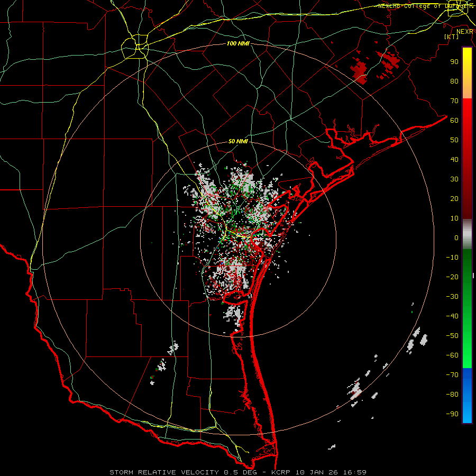Click the 50 value on the velocity scale
Image resolution: width=476 pixels, height=476 pixels.
click(x=454, y=140)
